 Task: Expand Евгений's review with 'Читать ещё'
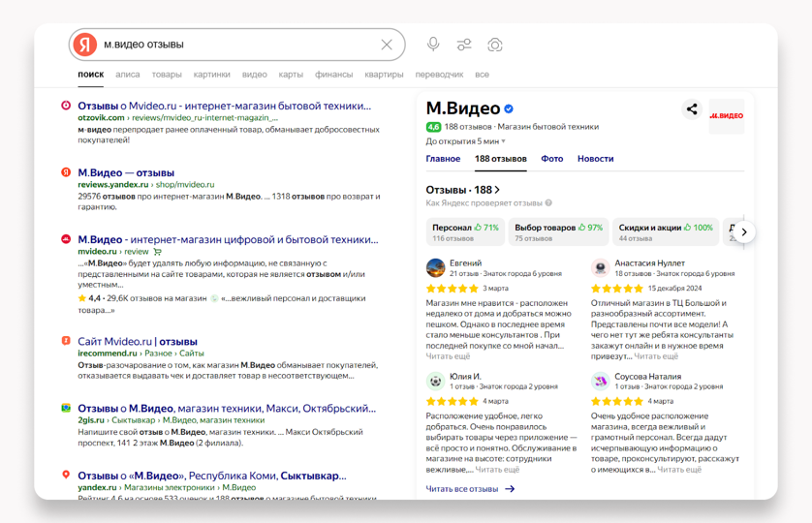(x=448, y=356)
